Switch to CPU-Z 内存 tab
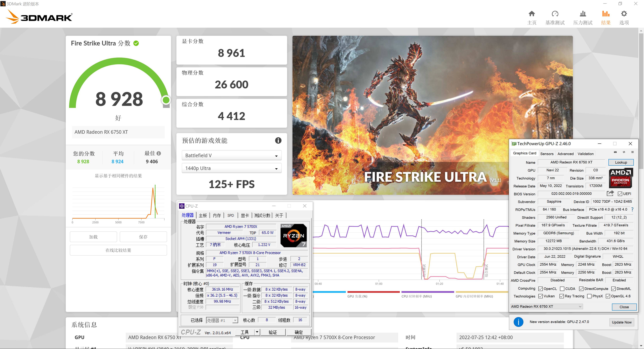 217,215
